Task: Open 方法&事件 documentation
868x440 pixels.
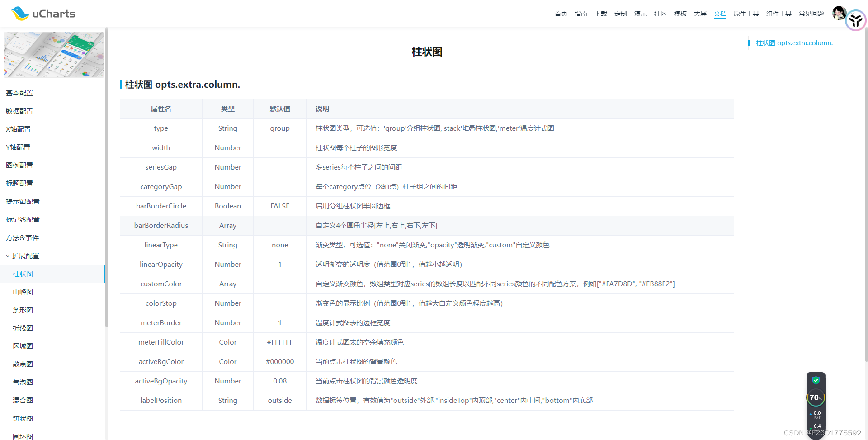Action: [22, 237]
